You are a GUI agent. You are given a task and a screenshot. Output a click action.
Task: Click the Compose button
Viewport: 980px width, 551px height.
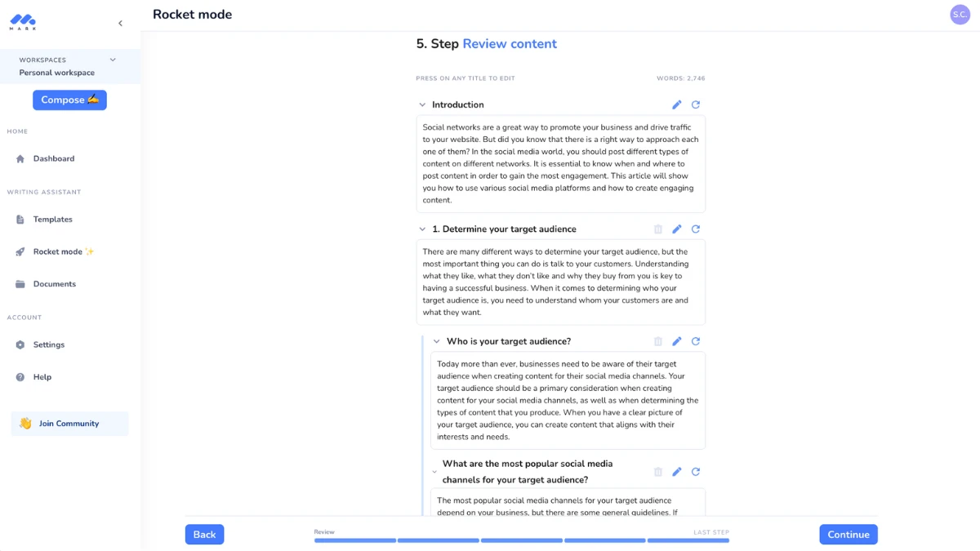69,100
